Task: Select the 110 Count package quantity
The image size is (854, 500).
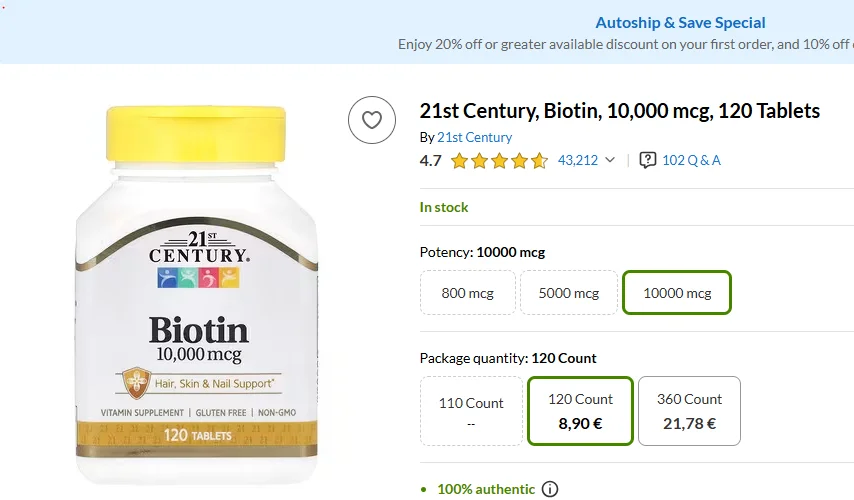Action: [471, 411]
